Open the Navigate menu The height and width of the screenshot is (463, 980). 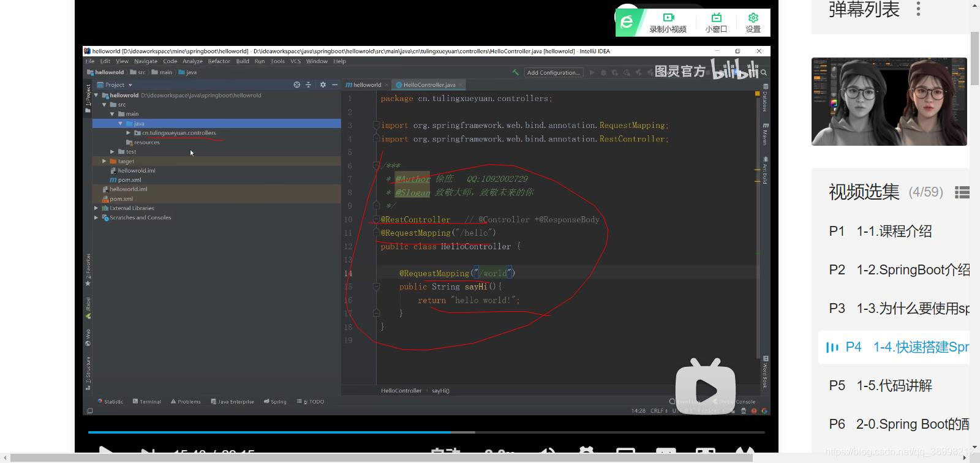146,61
